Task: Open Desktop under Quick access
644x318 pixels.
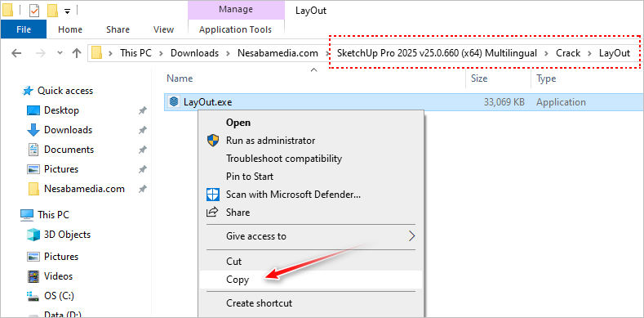Action: pos(61,110)
